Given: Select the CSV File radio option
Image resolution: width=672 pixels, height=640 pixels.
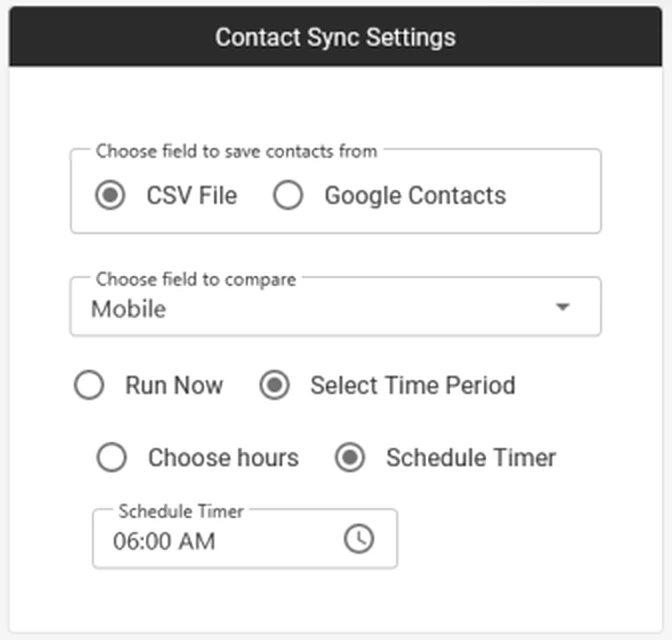Looking at the screenshot, I should click(110, 195).
